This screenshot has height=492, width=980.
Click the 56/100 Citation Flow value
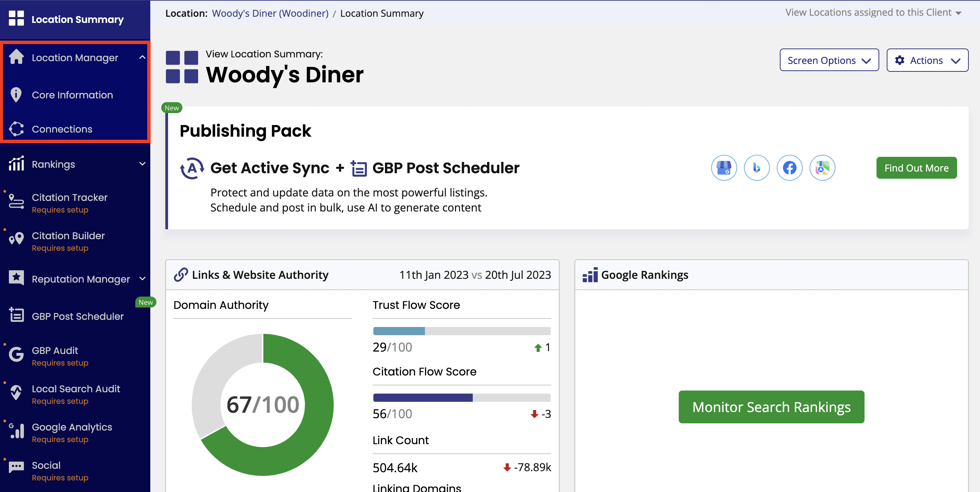tap(392, 414)
